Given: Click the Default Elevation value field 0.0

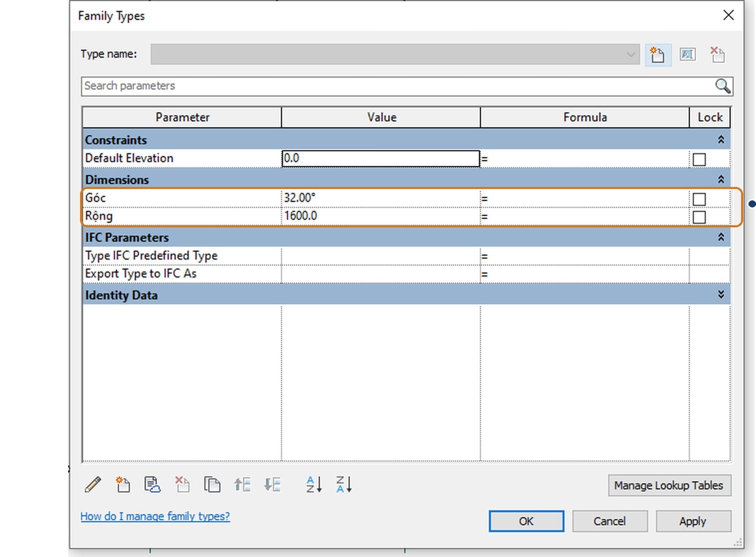Looking at the screenshot, I should (x=380, y=159).
